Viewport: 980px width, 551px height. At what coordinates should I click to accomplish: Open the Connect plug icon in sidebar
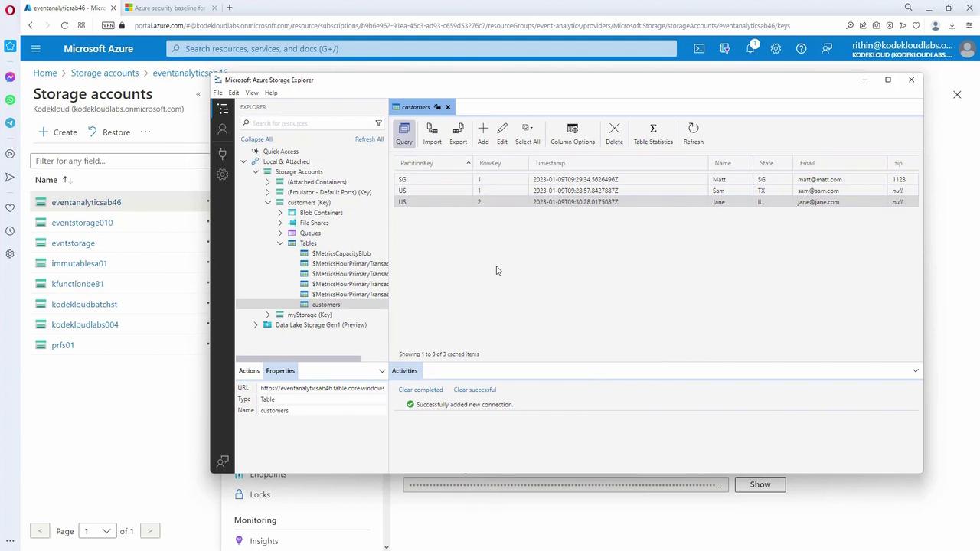(x=223, y=153)
